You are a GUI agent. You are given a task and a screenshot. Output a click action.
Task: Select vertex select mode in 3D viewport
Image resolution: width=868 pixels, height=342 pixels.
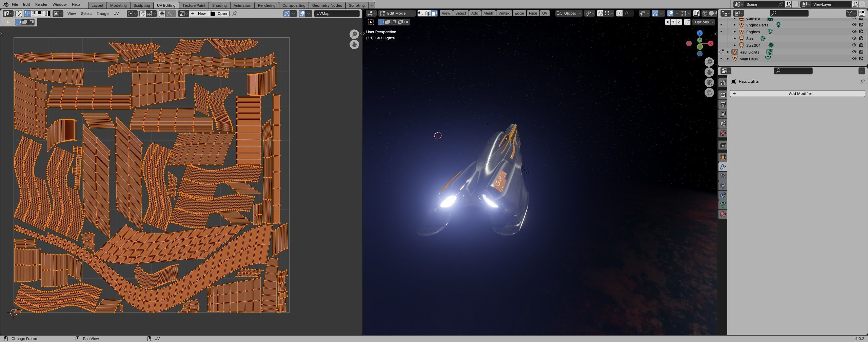pyautogui.click(x=421, y=13)
